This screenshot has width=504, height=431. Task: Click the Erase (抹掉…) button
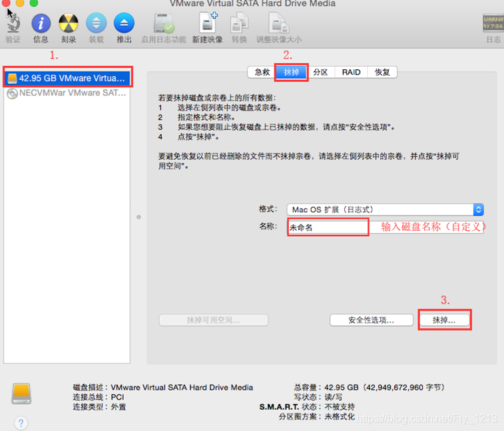[x=444, y=320]
